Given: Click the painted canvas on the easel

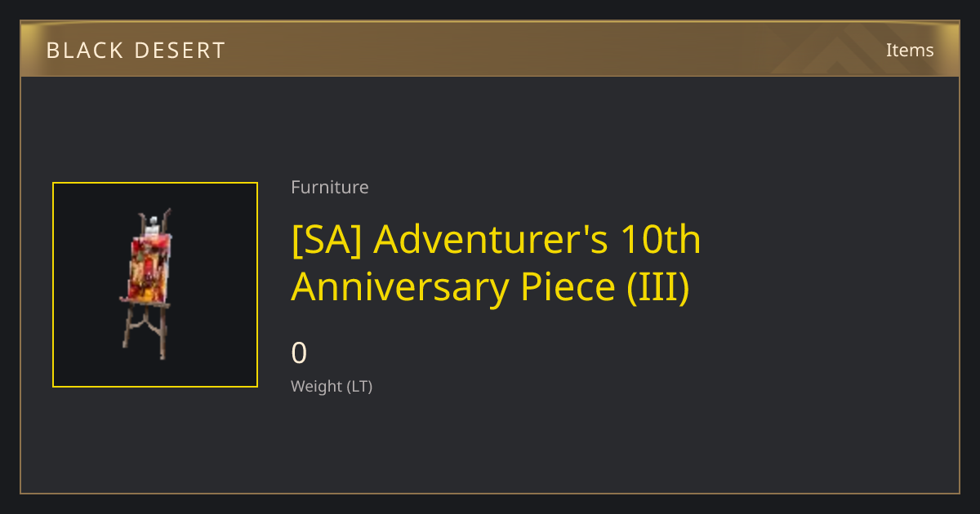Looking at the screenshot, I should (149, 267).
